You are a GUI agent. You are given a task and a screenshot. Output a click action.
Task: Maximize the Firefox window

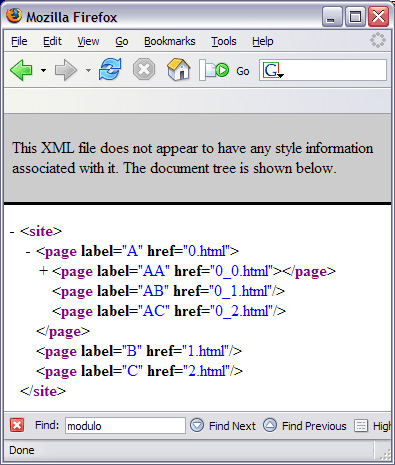coord(355,16)
